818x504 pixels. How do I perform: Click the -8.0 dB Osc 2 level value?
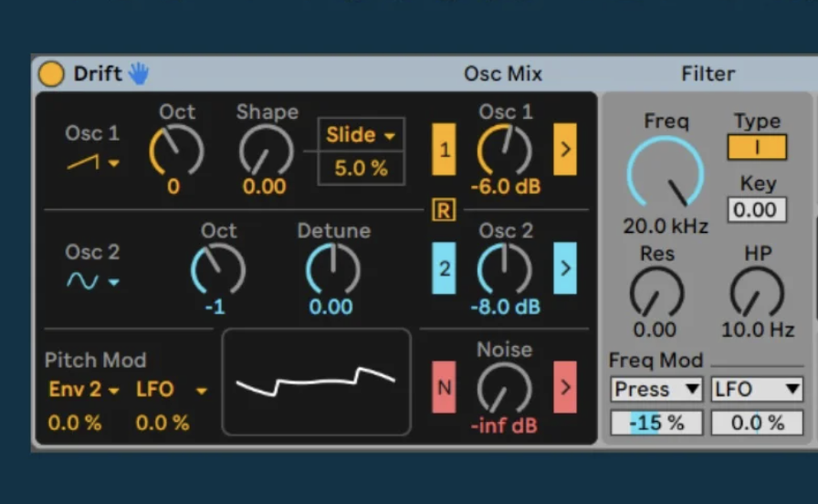coord(505,307)
